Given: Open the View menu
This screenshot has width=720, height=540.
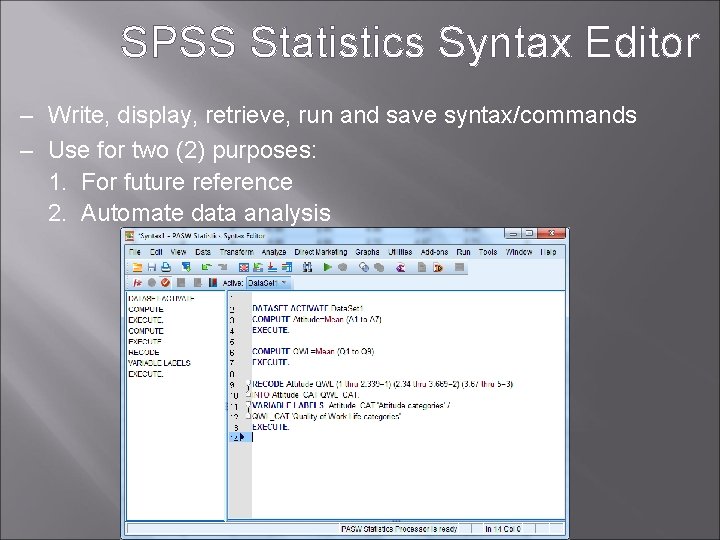Looking at the screenshot, I should 178,252.
